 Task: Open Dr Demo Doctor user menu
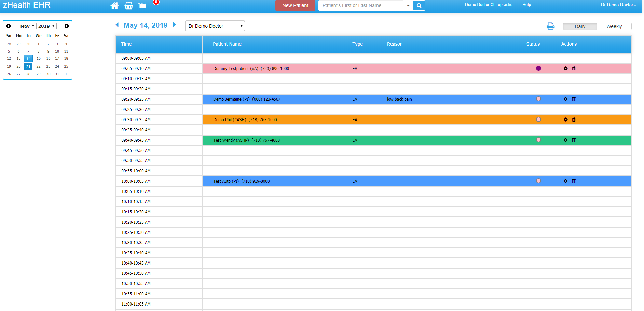(x=618, y=5)
